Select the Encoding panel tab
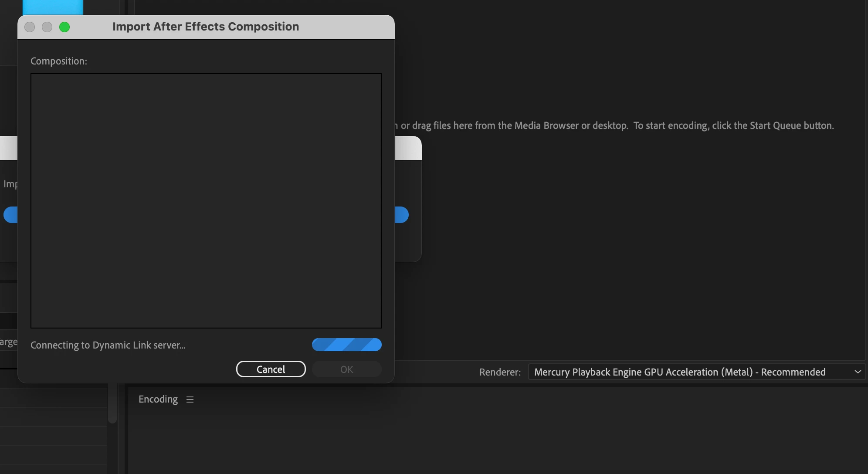 (x=158, y=399)
